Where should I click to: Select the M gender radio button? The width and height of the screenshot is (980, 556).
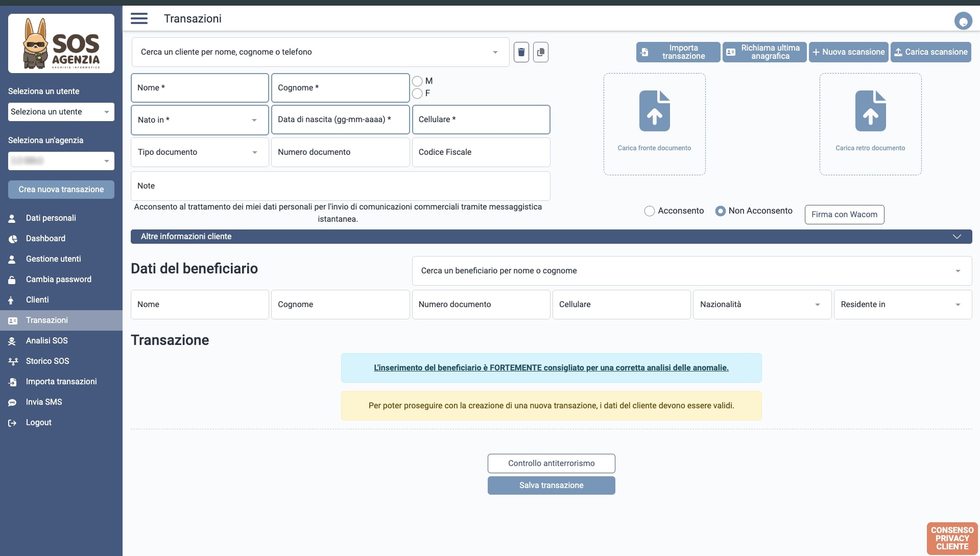tap(417, 81)
